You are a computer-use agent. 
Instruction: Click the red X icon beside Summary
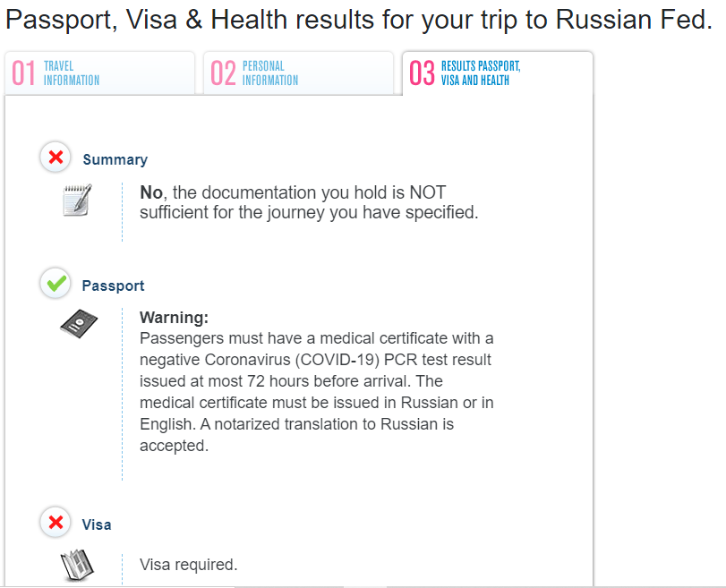coord(56,158)
